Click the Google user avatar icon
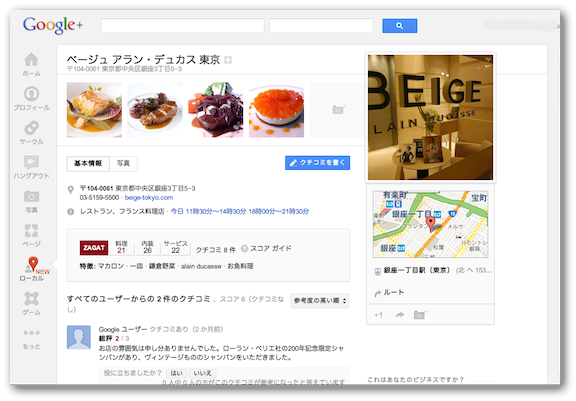The width and height of the screenshot is (576, 401). 79,337
